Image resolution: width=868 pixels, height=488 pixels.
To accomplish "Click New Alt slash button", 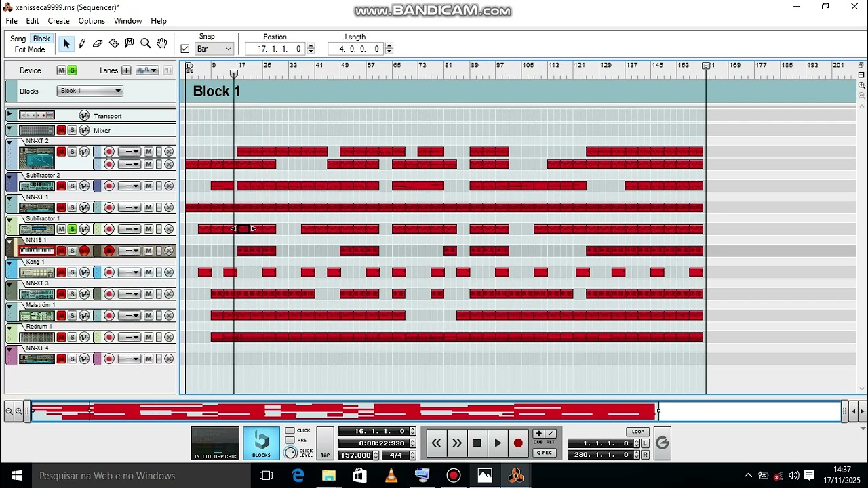I will point(550,434).
